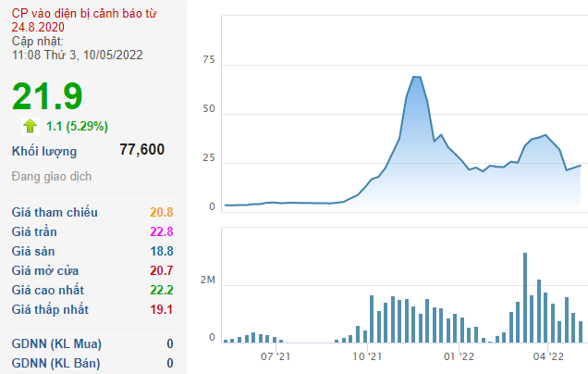Screen dimensions: 588x374
Task: Click the Giá thấp nhất value 19.1
Action: click(162, 309)
